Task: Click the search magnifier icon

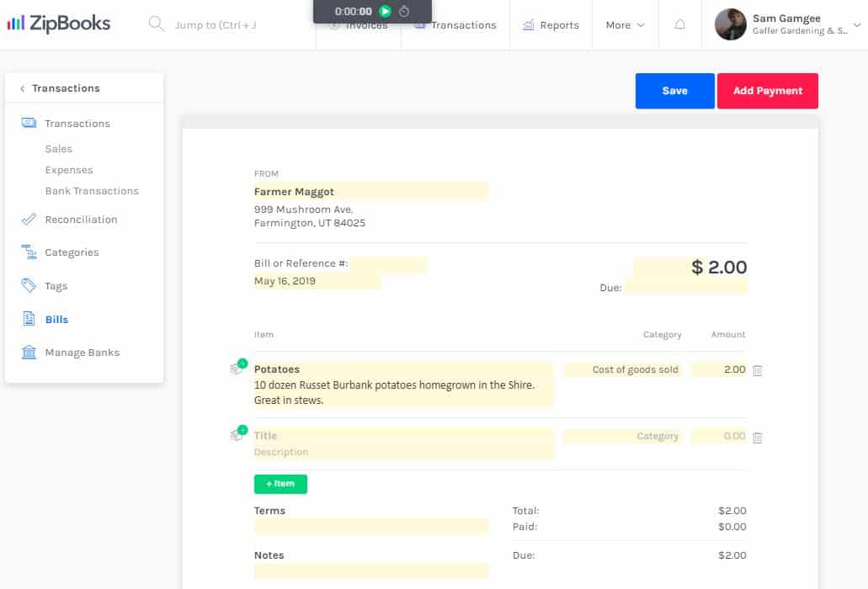Action: coord(157,24)
